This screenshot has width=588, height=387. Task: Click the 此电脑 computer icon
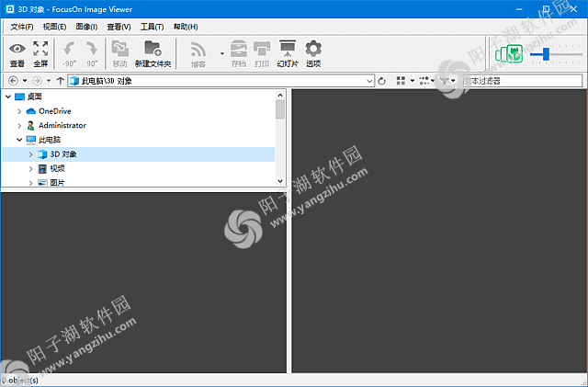[x=30, y=140]
